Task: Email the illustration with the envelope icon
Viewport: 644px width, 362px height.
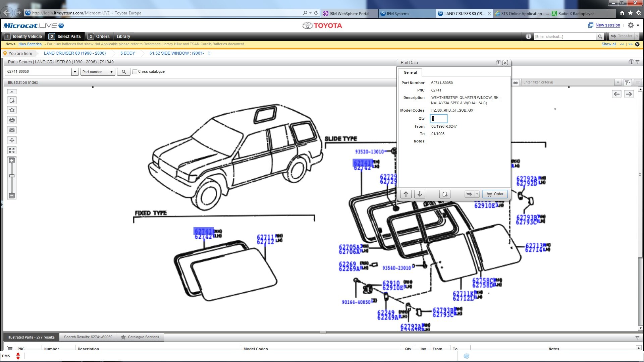Action: tap(12, 130)
